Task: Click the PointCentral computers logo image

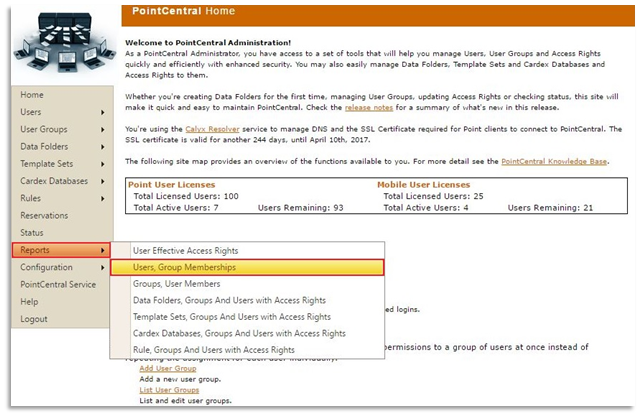Action: click(65, 42)
